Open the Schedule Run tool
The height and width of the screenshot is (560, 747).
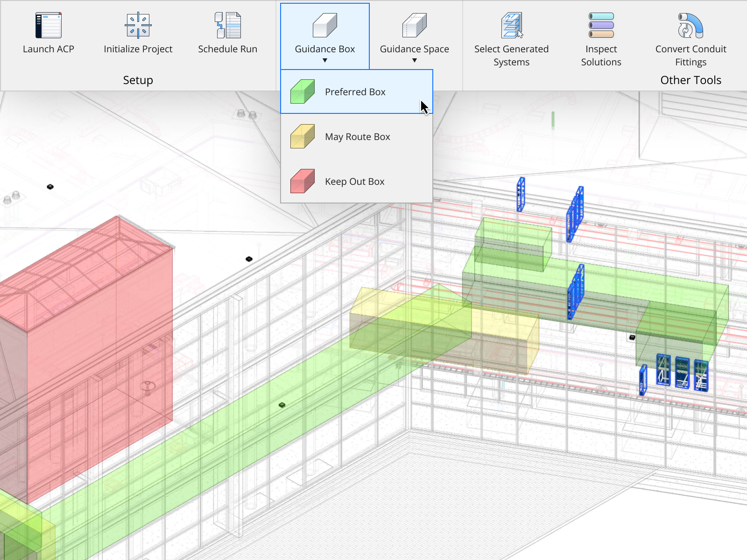tap(227, 26)
